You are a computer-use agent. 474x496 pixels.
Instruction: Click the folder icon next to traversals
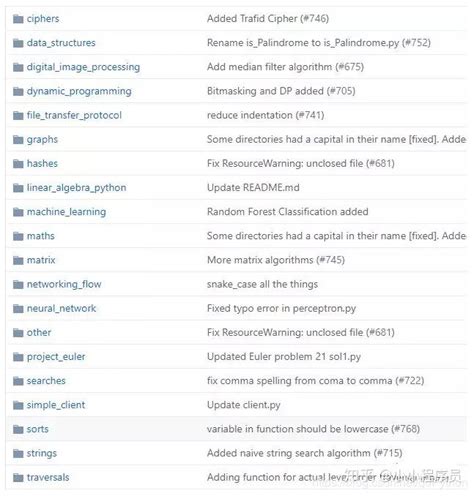[18, 478]
